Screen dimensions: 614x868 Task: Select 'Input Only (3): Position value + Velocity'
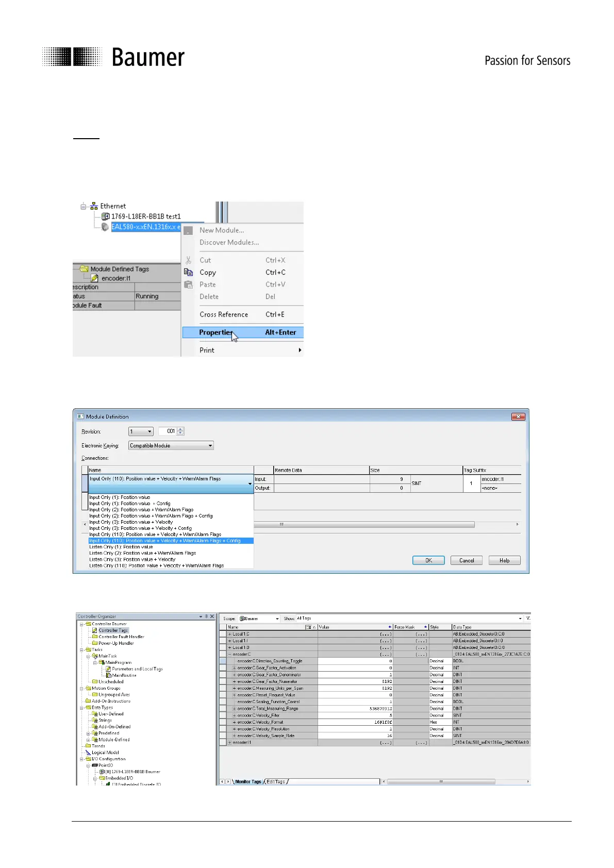coord(131,522)
